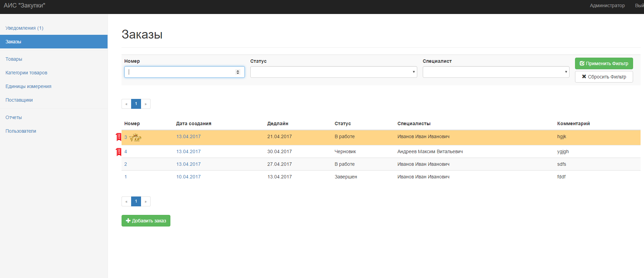Click the Добавить заказ button
Image resolution: width=644 pixels, height=278 pixels.
pyautogui.click(x=146, y=221)
